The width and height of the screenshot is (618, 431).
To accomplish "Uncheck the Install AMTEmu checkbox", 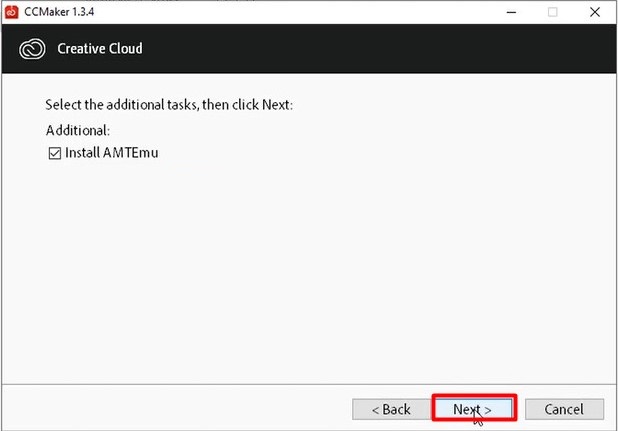I will 54,154.
